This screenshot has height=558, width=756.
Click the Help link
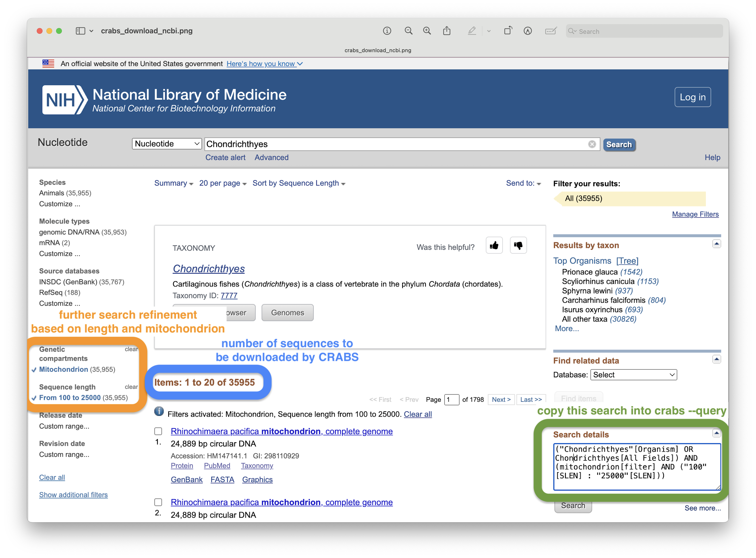point(712,157)
